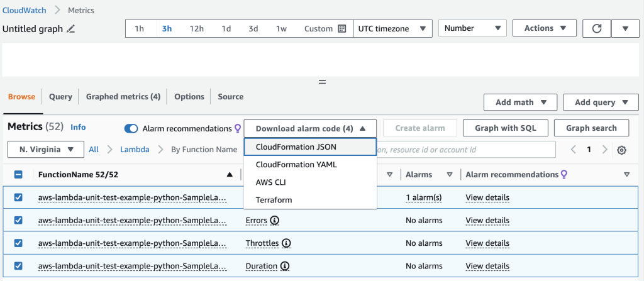Switch to the Options tab

[x=189, y=97]
